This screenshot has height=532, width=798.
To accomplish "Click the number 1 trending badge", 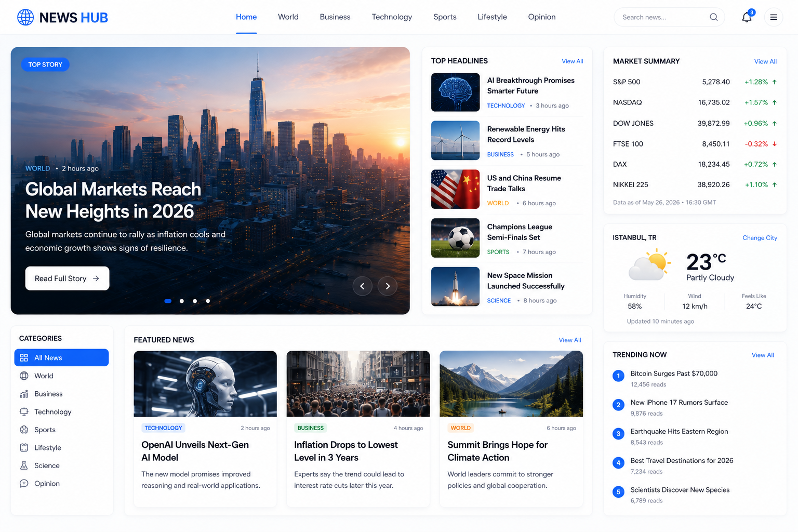I will coord(618,376).
